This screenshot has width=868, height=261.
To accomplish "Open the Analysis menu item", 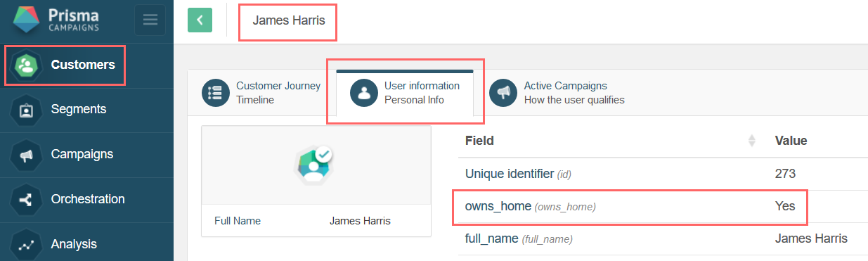I will (74, 244).
